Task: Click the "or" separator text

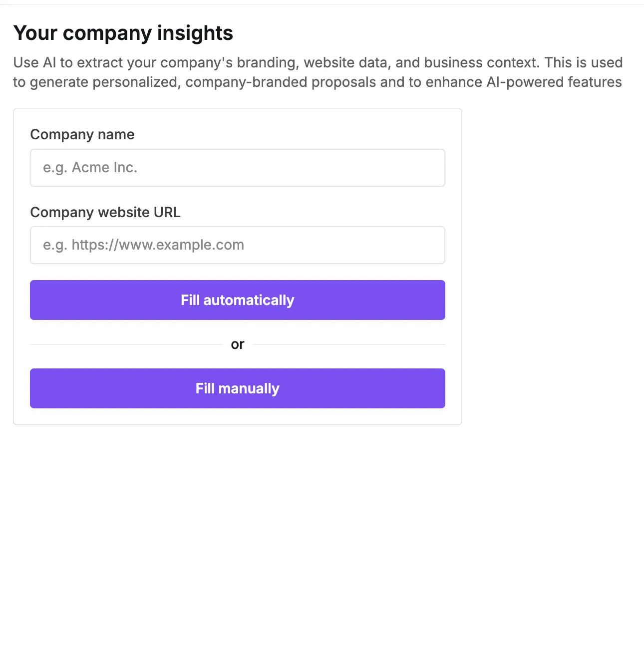Action: (x=238, y=344)
